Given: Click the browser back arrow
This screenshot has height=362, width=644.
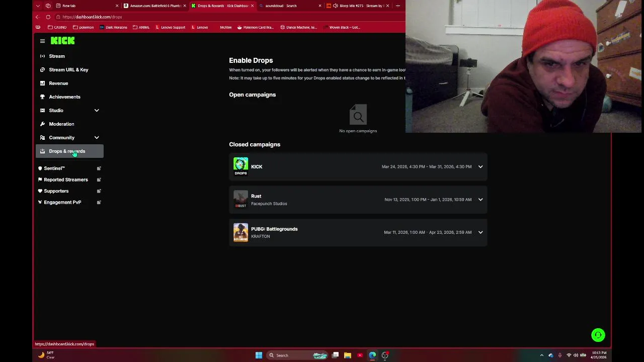Looking at the screenshot, I should coord(37,17).
